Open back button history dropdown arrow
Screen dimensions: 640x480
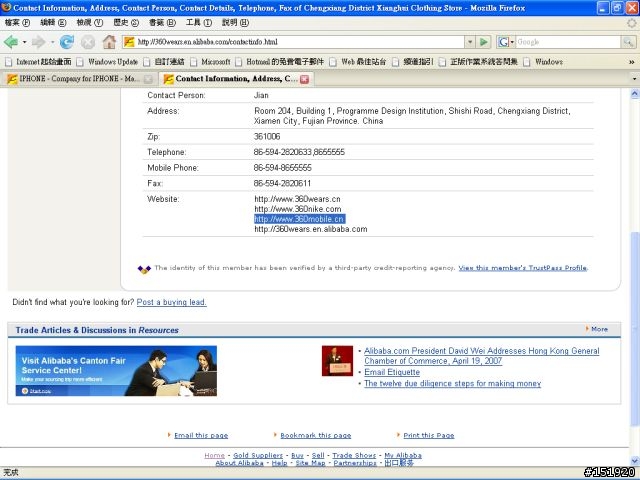(24, 42)
